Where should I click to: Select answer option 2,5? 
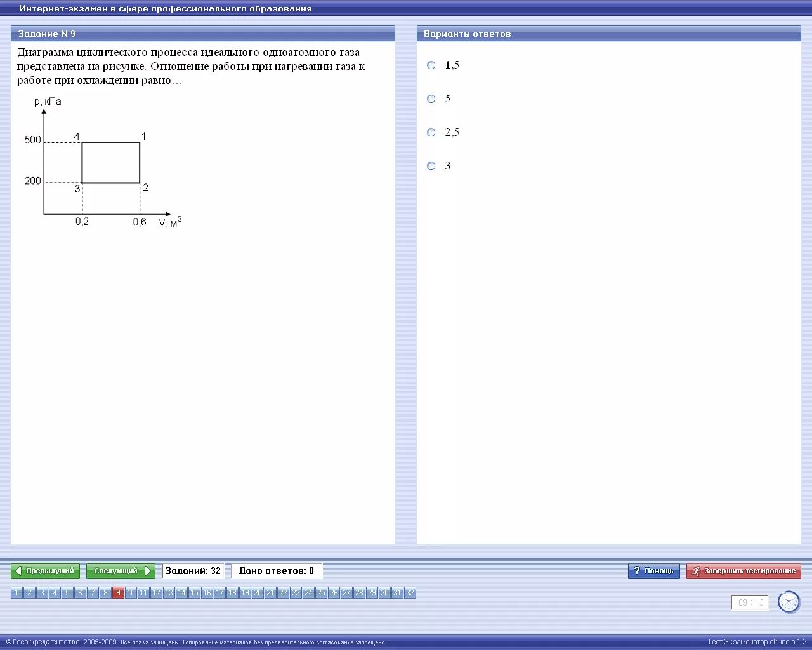(x=431, y=133)
